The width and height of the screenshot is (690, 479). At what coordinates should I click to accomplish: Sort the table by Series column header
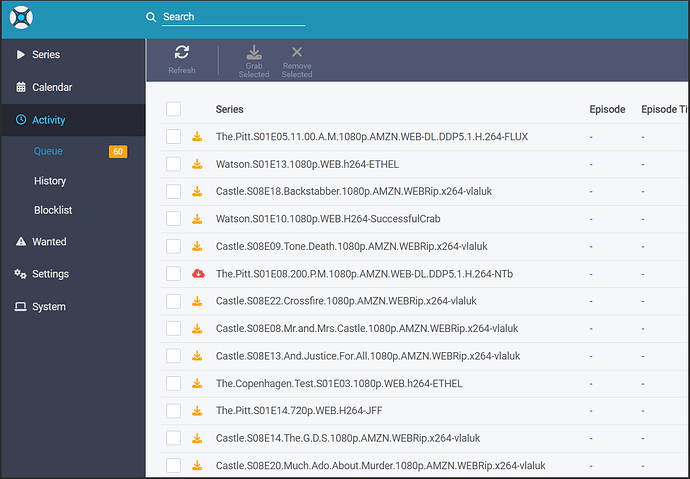[x=229, y=109]
